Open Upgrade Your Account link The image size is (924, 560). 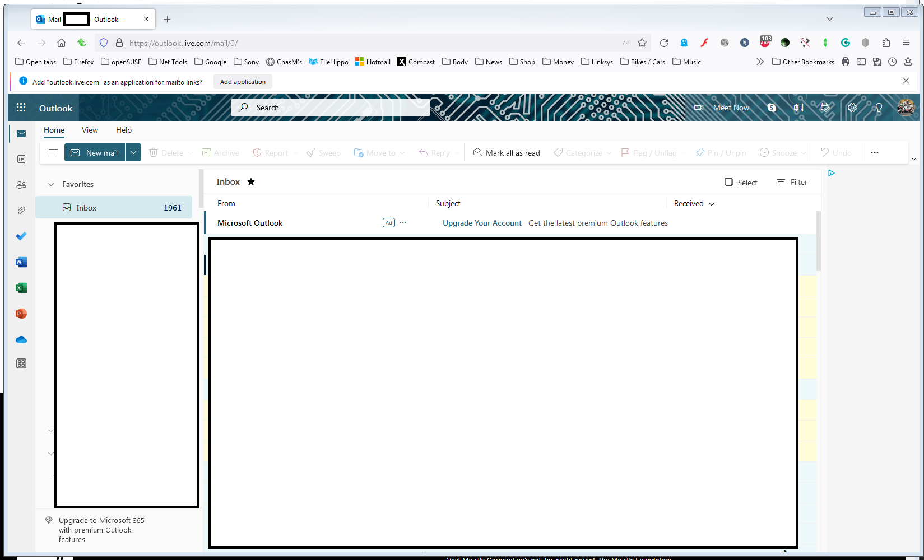pos(482,223)
